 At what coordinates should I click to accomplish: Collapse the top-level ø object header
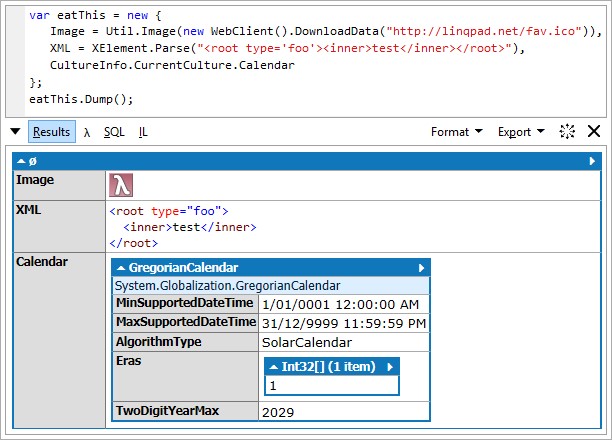tap(21, 161)
